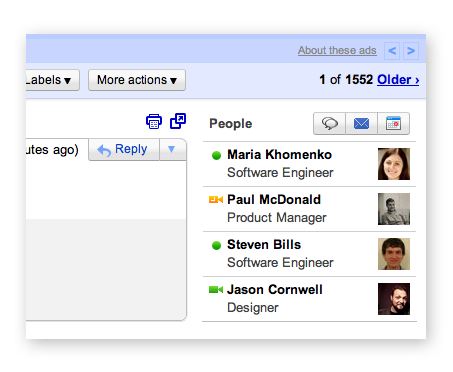The height and width of the screenshot is (372, 453).
Task: Click Maria Khomenko's profile photo
Action: pos(394,164)
